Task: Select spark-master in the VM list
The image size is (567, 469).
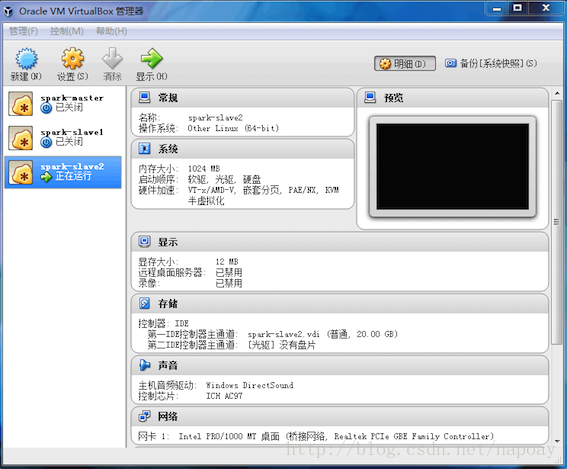Action: (x=63, y=103)
